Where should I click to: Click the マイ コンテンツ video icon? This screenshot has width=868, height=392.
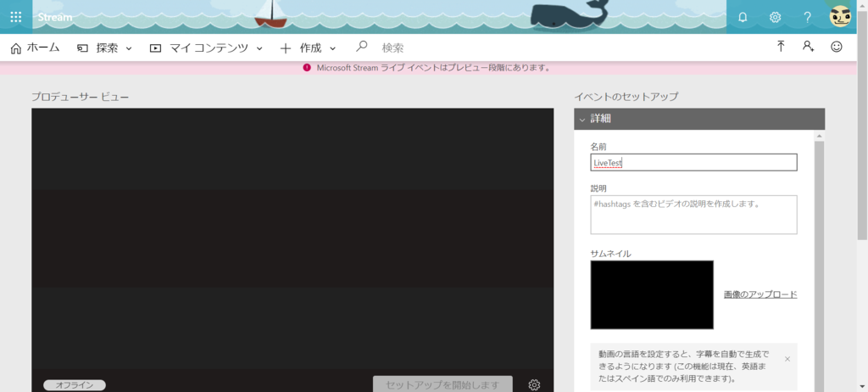point(156,49)
